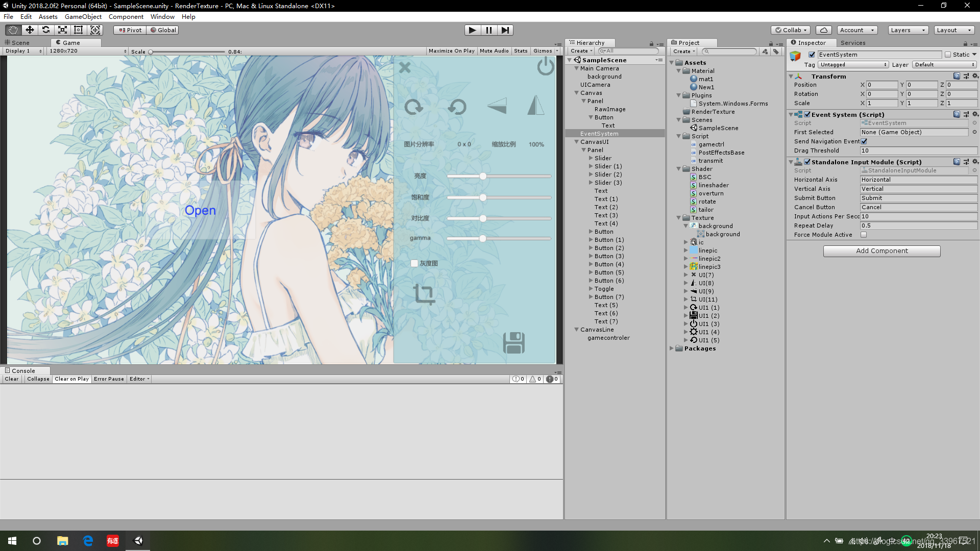The width and height of the screenshot is (980, 551).
Task: Toggle EventSystem object active checkbox
Action: point(812,55)
